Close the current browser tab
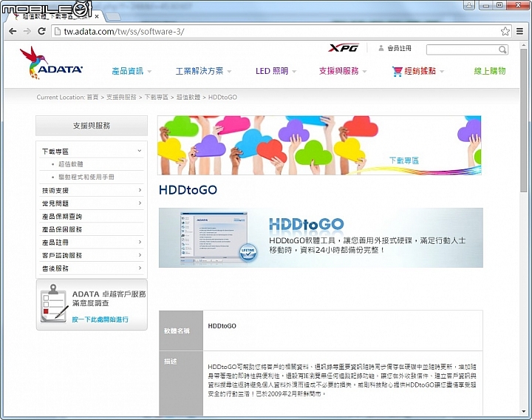 (97, 16)
